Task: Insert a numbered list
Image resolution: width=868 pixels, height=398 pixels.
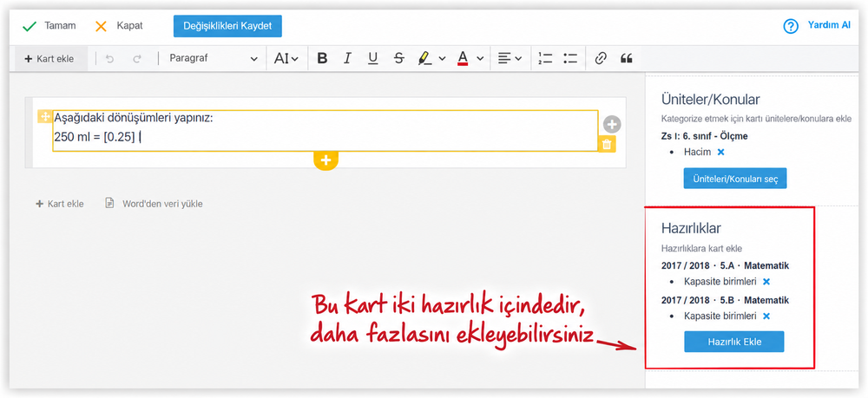Action: coord(545,58)
